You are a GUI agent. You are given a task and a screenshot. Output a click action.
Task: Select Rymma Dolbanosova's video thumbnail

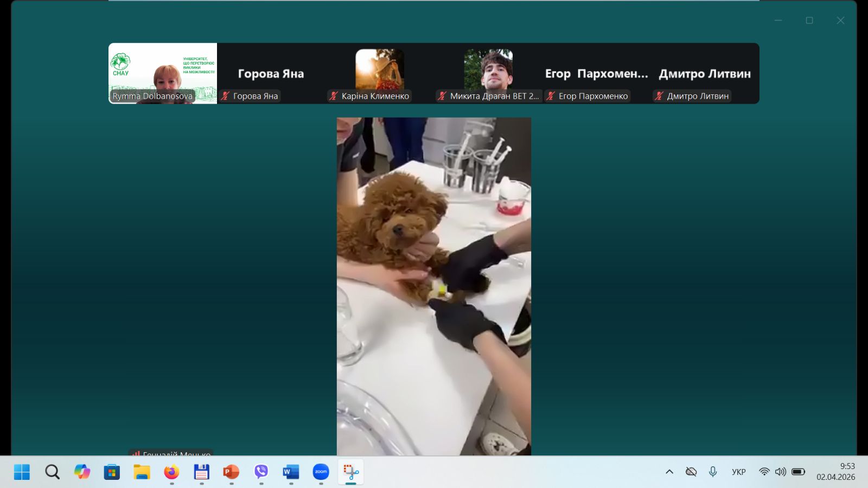pyautogui.click(x=163, y=73)
